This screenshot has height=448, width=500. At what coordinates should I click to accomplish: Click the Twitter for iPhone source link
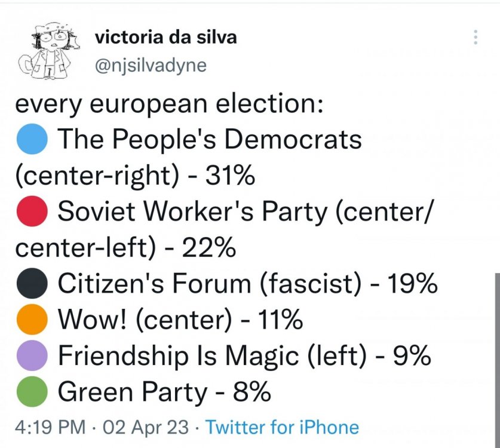pos(282,427)
